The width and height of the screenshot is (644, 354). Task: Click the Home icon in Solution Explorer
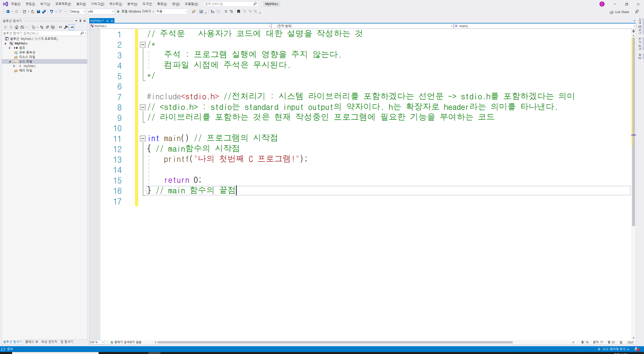click(17, 27)
